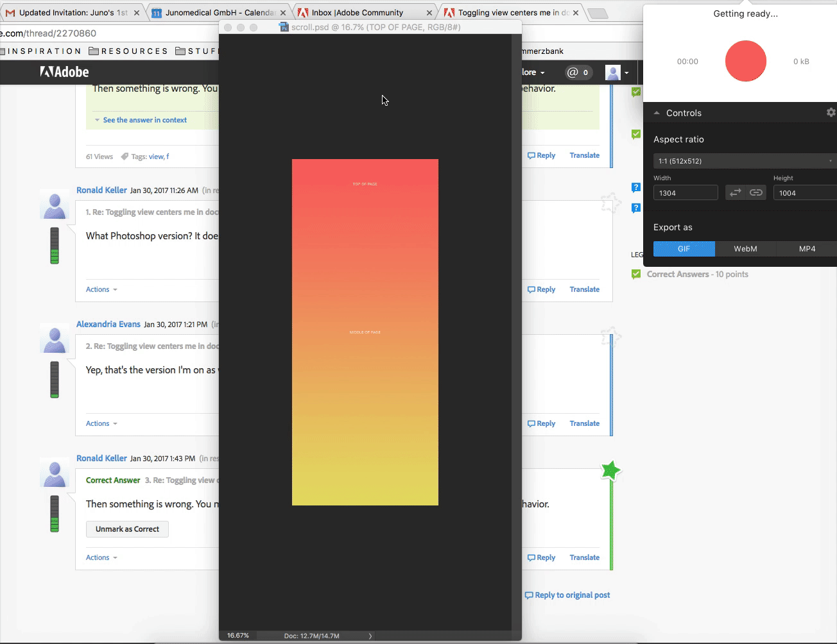Swap width and height with arrows icon

coord(736,192)
